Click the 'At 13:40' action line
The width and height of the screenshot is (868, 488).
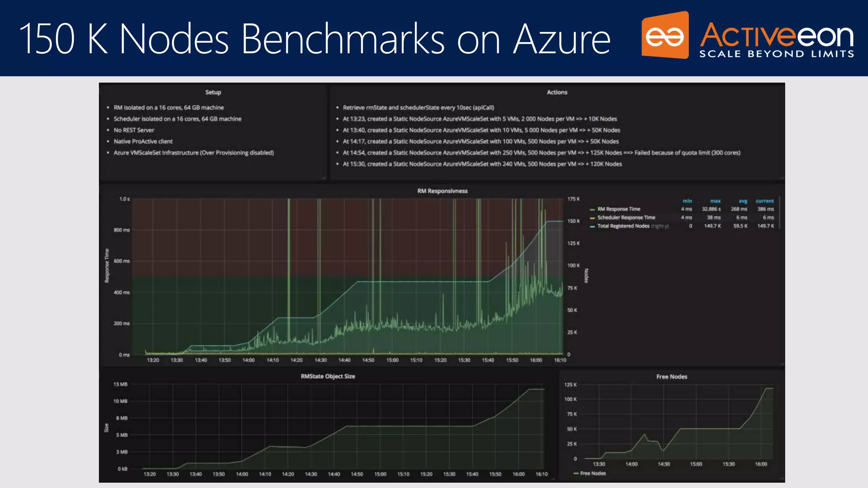pyautogui.click(x=481, y=130)
